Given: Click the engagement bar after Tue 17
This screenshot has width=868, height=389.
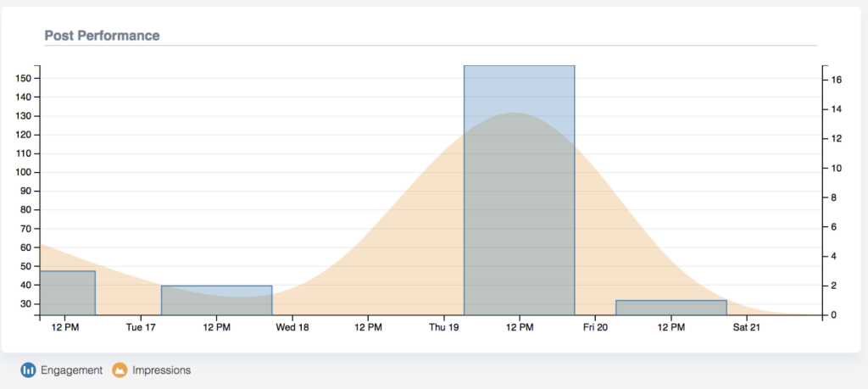Looking at the screenshot, I should [216, 301].
